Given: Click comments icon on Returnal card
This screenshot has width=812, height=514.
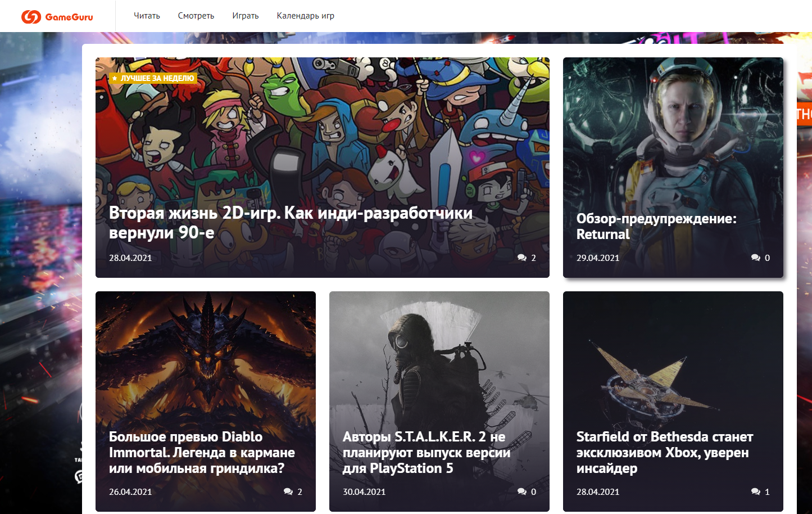Looking at the screenshot, I should (756, 258).
